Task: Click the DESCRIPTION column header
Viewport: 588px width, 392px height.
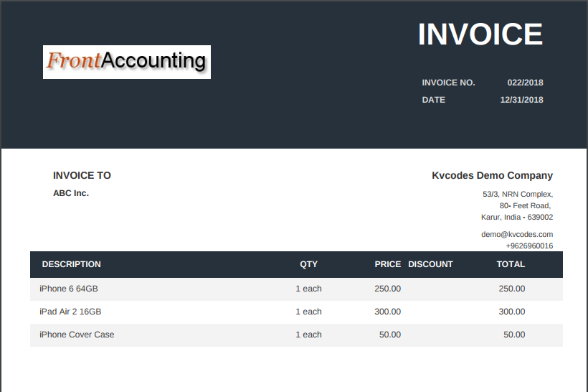Action: pos(72,264)
